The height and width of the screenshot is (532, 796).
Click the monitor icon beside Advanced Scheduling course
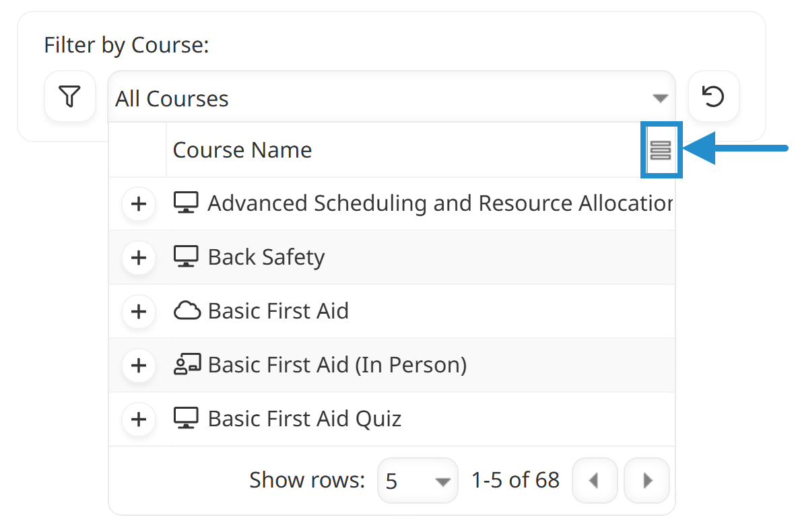pyautogui.click(x=187, y=203)
